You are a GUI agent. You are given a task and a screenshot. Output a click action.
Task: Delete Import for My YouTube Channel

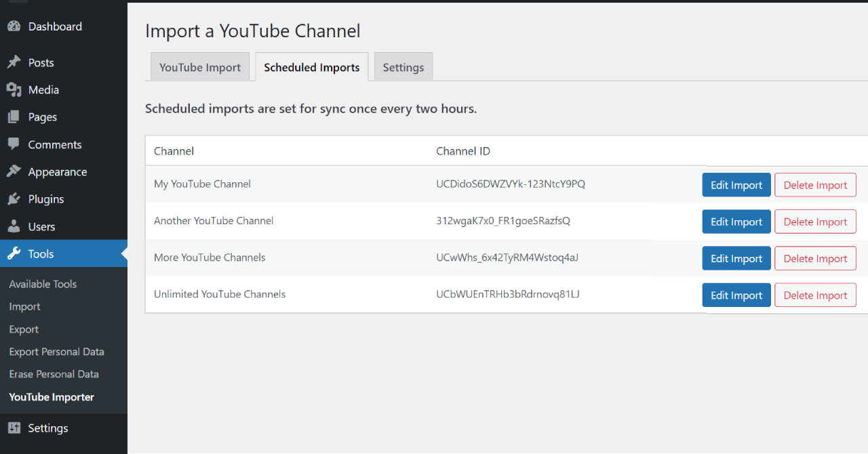[816, 185]
